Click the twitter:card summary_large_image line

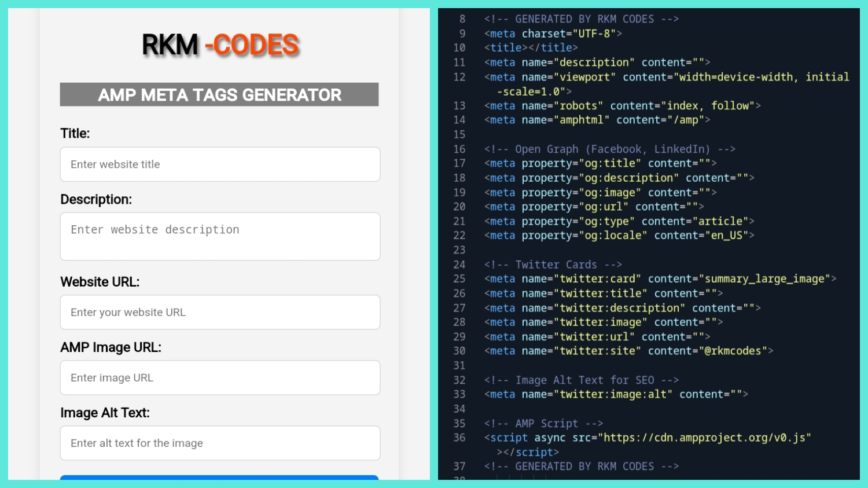[660, 279]
